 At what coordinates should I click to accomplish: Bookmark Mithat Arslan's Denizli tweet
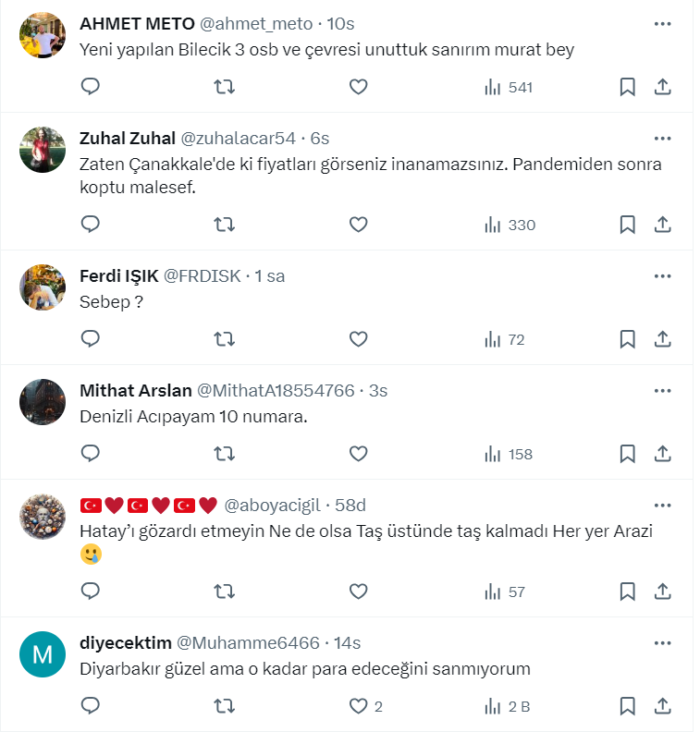tap(627, 454)
